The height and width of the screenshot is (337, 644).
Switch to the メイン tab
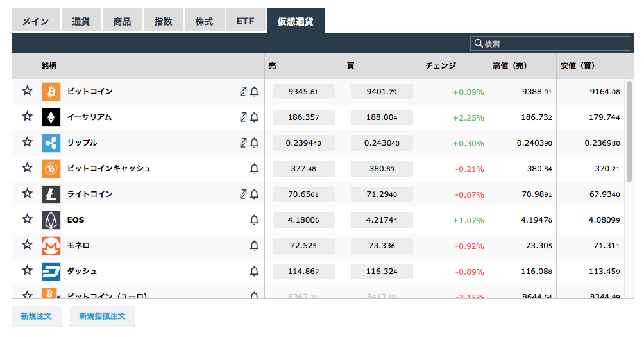tap(36, 21)
